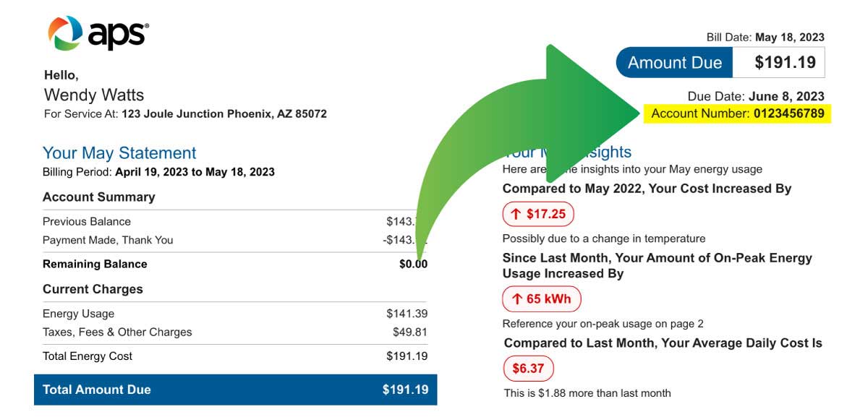This screenshot has height=417, width=868.
Task: Click the Previous Balance row
Action: click(x=235, y=221)
